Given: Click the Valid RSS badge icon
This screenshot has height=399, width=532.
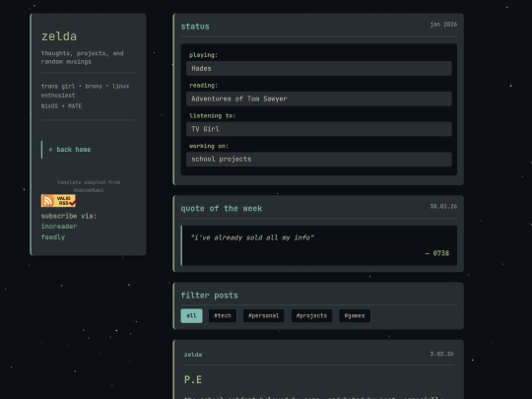Looking at the screenshot, I should click(x=58, y=201).
